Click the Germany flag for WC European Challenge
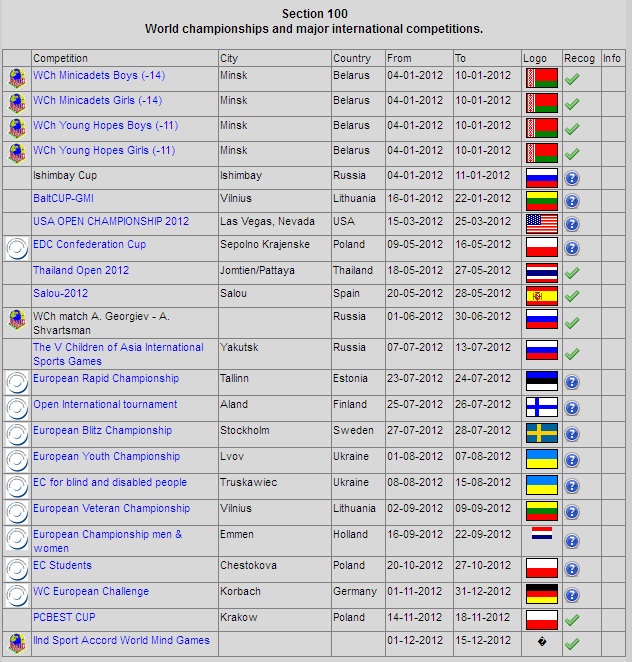 [541, 594]
